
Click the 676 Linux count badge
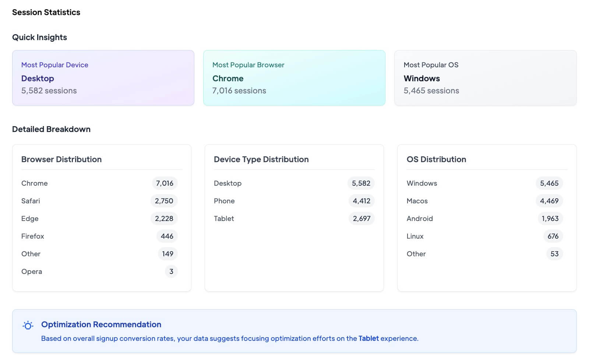pyautogui.click(x=553, y=236)
